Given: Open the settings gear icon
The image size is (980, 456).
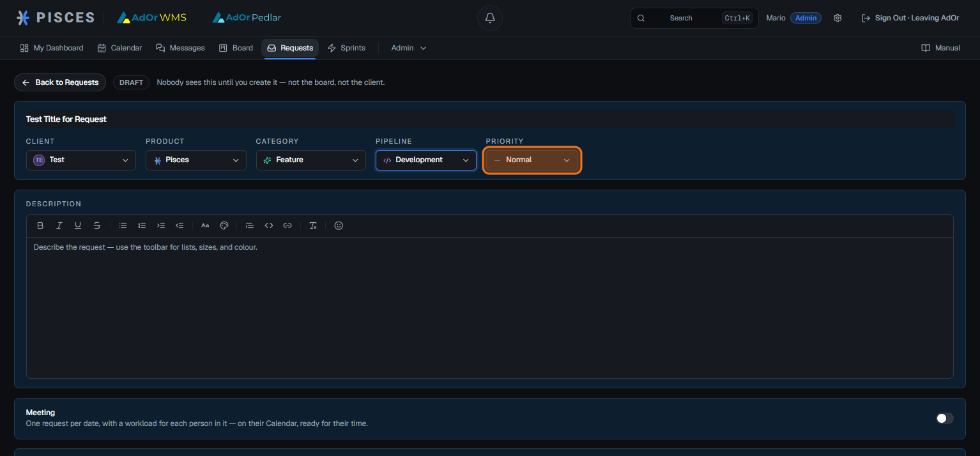Looking at the screenshot, I should point(838,18).
